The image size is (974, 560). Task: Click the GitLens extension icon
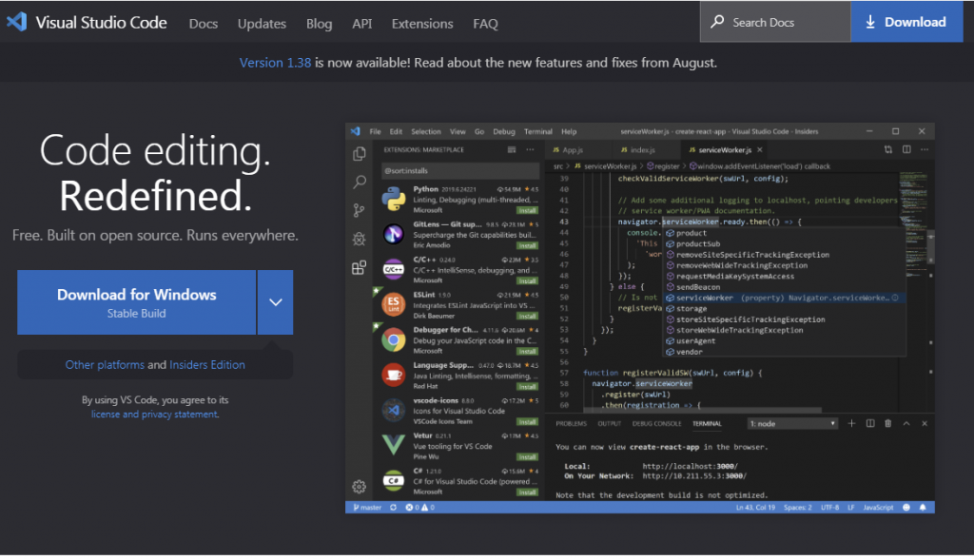pos(393,234)
